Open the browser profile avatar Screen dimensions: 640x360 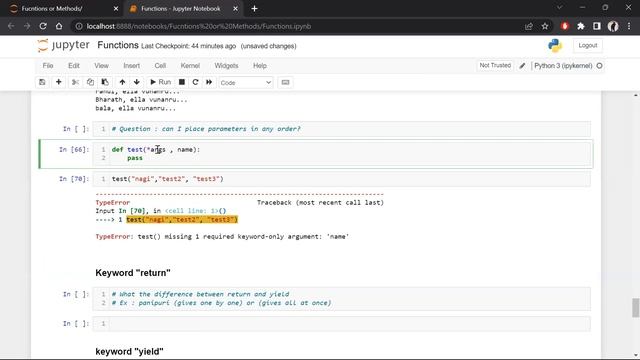point(613,26)
